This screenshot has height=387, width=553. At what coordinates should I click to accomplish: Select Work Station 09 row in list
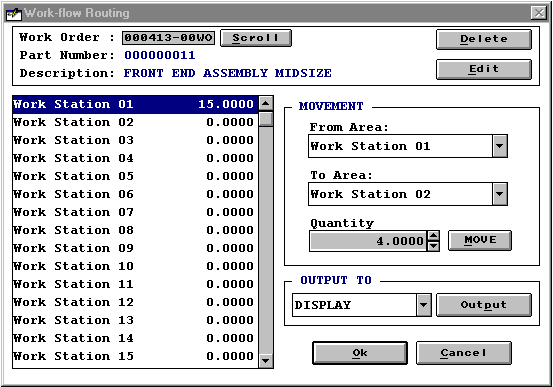coord(135,248)
